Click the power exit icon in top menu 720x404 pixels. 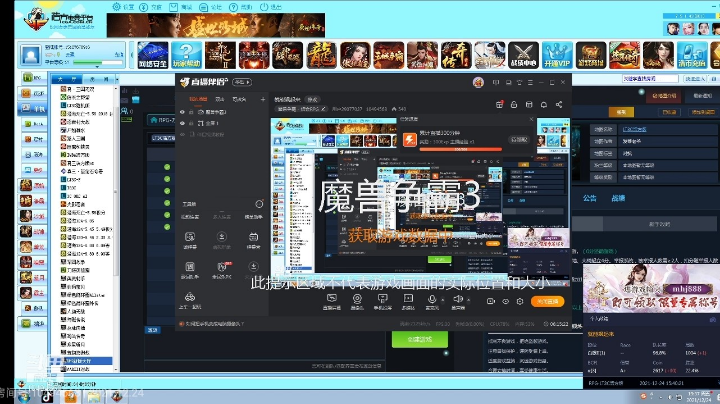point(264,7)
